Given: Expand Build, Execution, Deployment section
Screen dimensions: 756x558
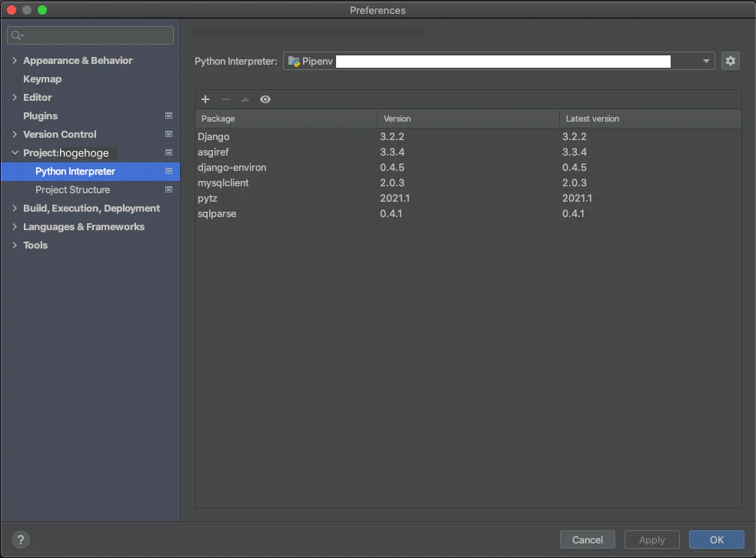Looking at the screenshot, I should coord(15,208).
